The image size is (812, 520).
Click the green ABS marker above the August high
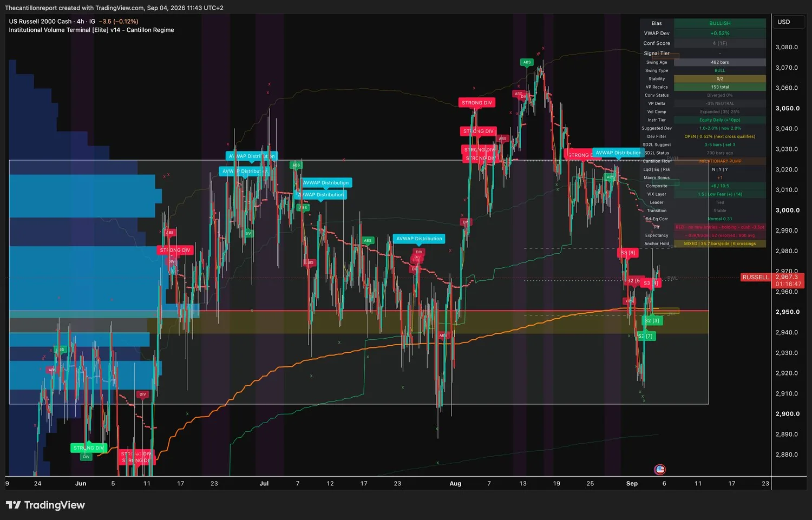coord(527,62)
